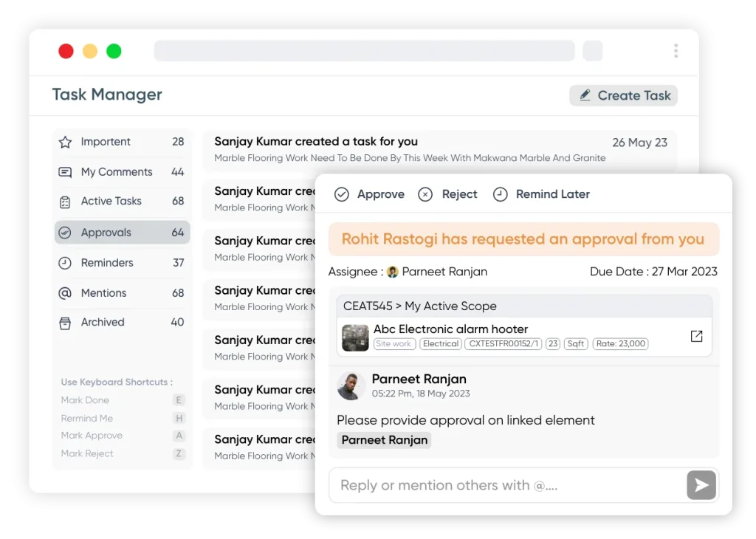This screenshot has width=756, height=539.
Task: Click the Remind Later clock icon
Action: (500, 194)
